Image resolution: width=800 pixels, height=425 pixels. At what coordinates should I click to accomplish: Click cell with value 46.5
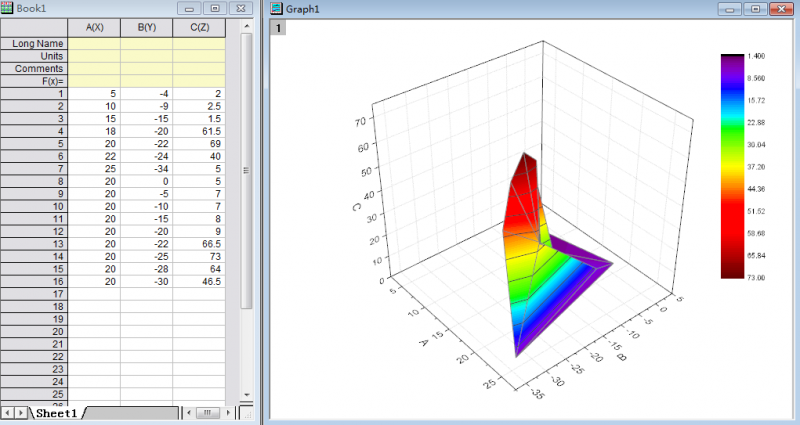(x=199, y=282)
